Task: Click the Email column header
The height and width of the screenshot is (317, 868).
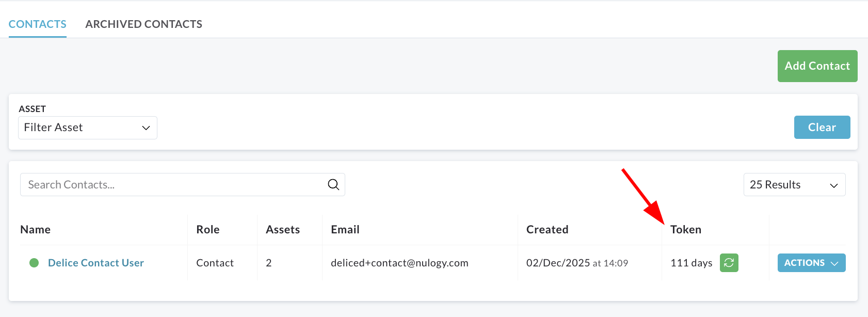Action: tap(345, 230)
